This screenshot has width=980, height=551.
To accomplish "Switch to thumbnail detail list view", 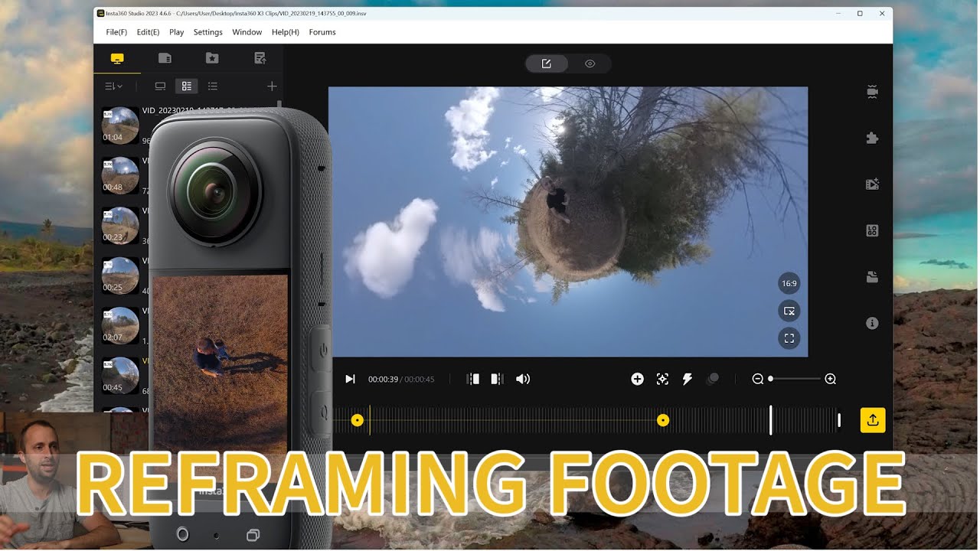I will pos(186,86).
